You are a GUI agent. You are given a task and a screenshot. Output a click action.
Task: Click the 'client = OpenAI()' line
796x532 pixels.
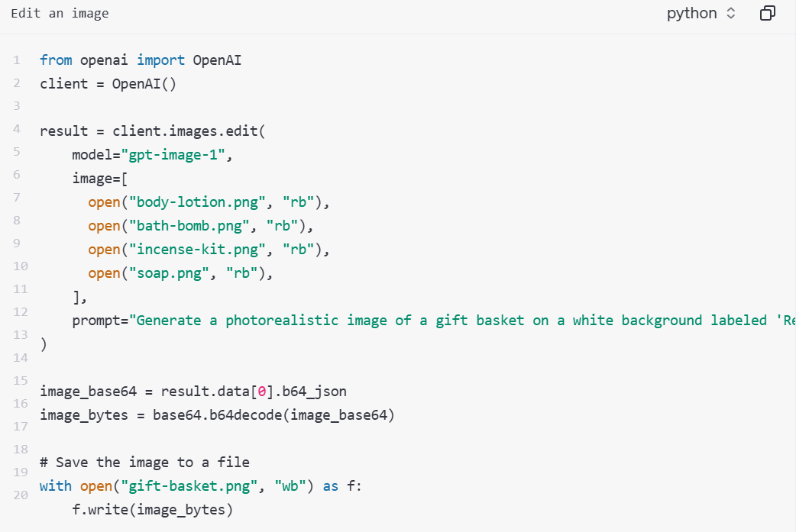[x=108, y=84]
